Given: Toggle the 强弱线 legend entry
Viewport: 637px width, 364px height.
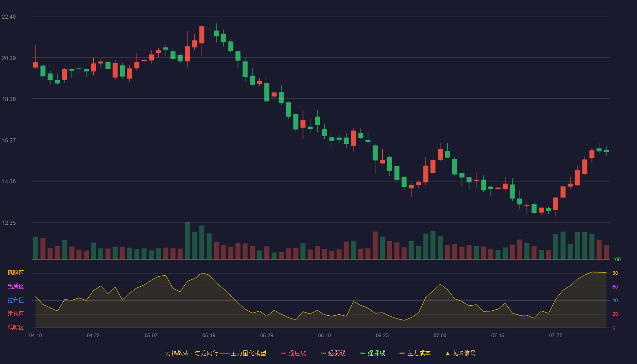Looking at the screenshot, I should [x=333, y=353].
